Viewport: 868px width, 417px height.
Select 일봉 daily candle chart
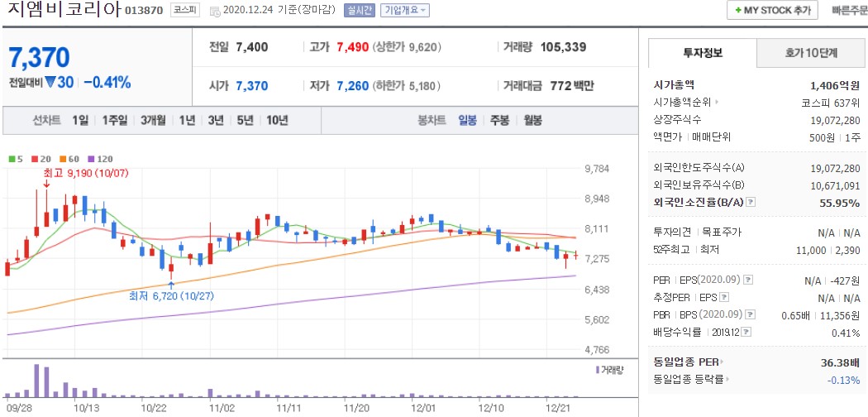click(x=467, y=120)
